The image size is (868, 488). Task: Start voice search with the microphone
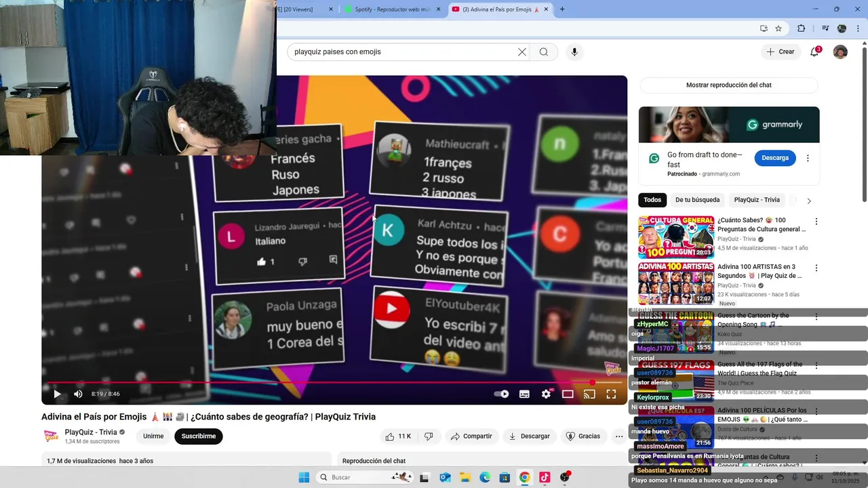pyautogui.click(x=574, y=52)
